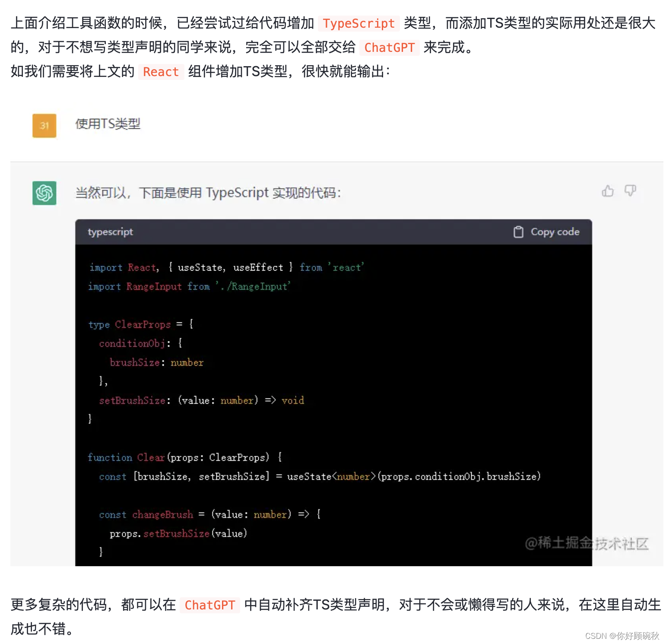
Task: Click the "import RangeInput" code line
Action: coord(190,287)
